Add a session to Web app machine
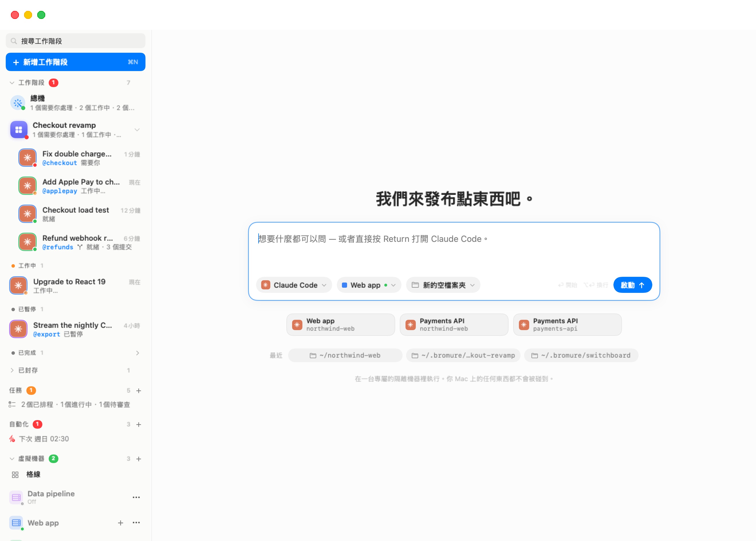The height and width of the screenshot is (541, 756). (121, 523)
